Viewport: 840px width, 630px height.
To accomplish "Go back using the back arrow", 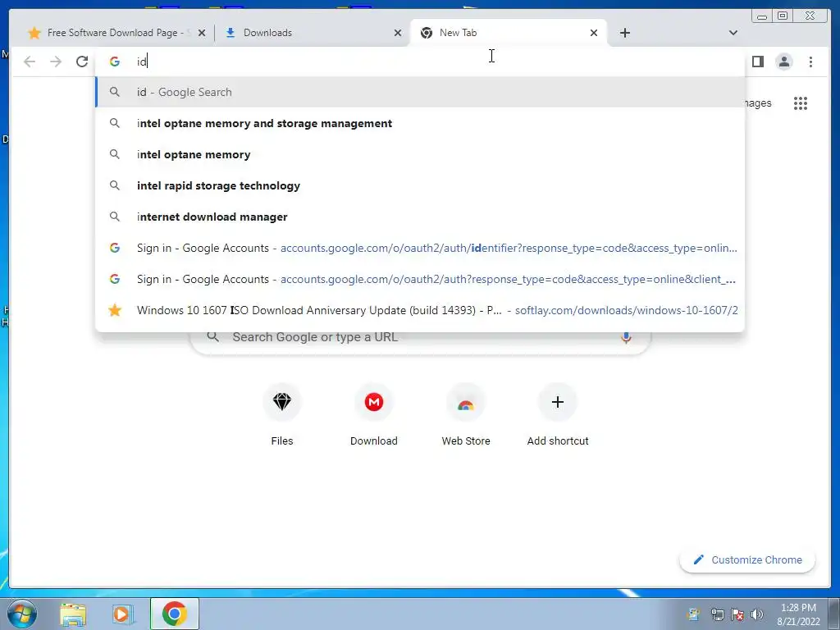I will tap(30, 62).
